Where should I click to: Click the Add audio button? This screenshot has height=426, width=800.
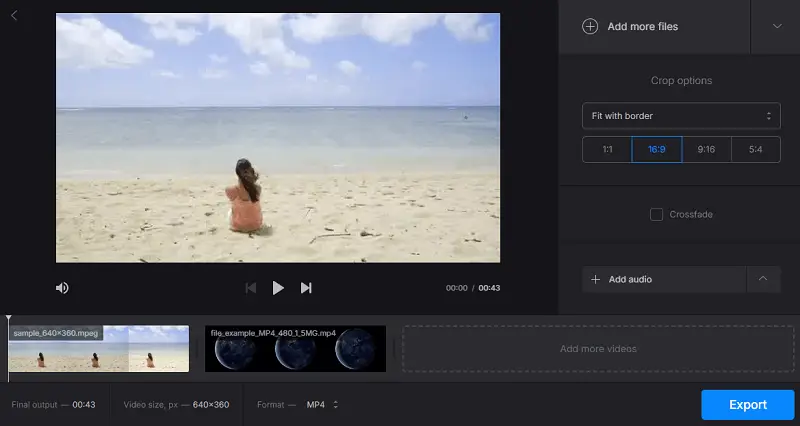click(664, 279)
